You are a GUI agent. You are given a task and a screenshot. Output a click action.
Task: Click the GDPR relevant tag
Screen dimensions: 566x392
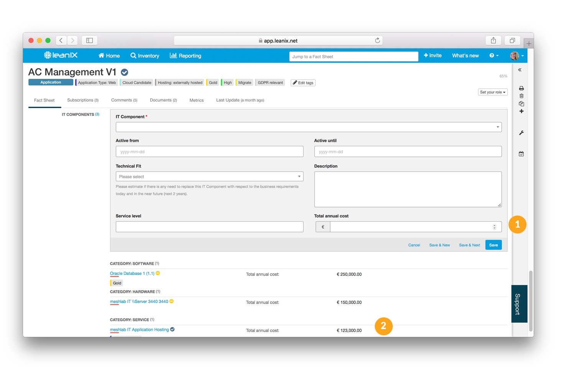coord(270,83)
